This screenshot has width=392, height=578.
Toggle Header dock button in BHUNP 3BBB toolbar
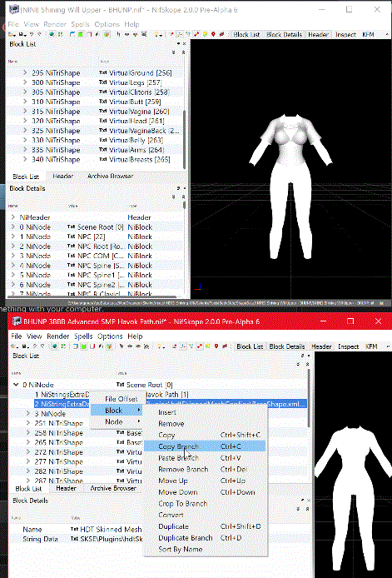tap(321, 346)
